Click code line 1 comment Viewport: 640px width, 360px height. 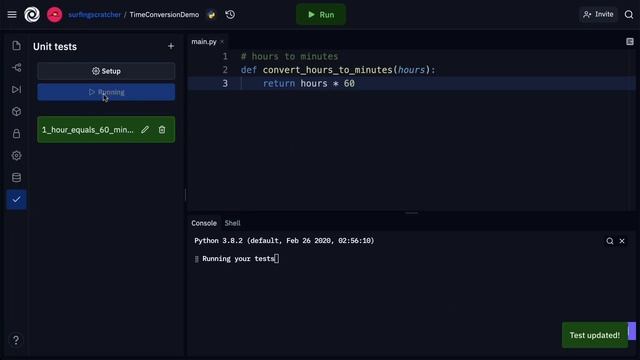[x=289, y=56]
